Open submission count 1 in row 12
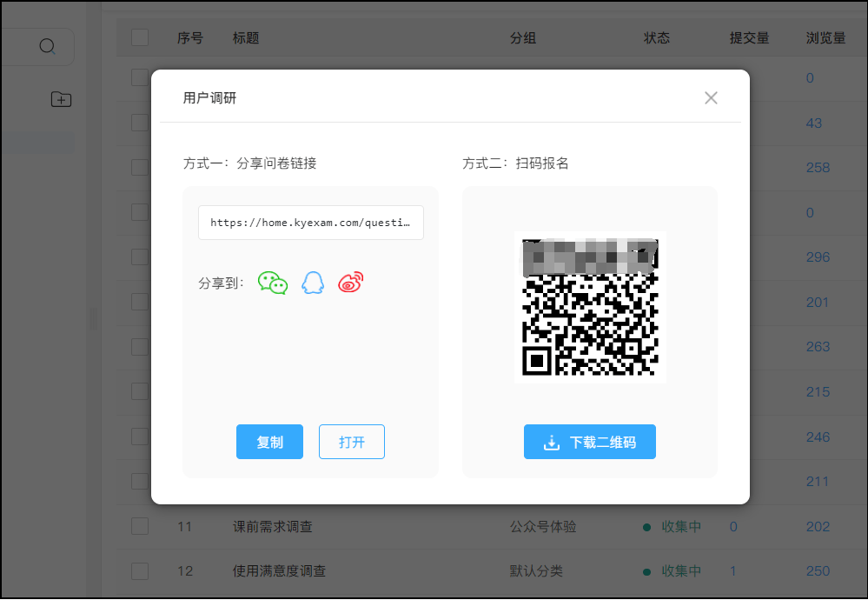Viewport: 868px width, 600px height. click(x=733, y=570)
